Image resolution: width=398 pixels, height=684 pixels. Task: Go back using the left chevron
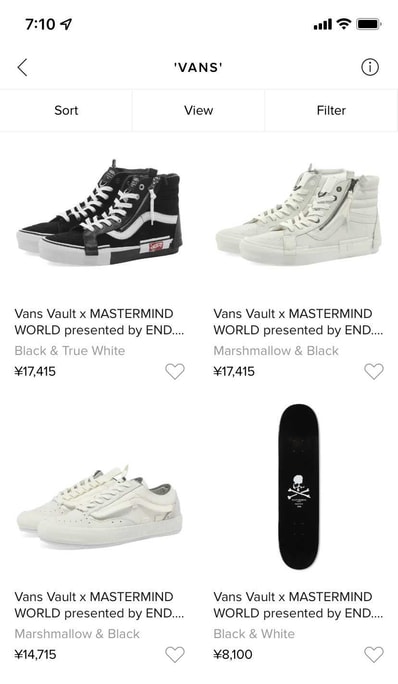[x=22, y=68]
